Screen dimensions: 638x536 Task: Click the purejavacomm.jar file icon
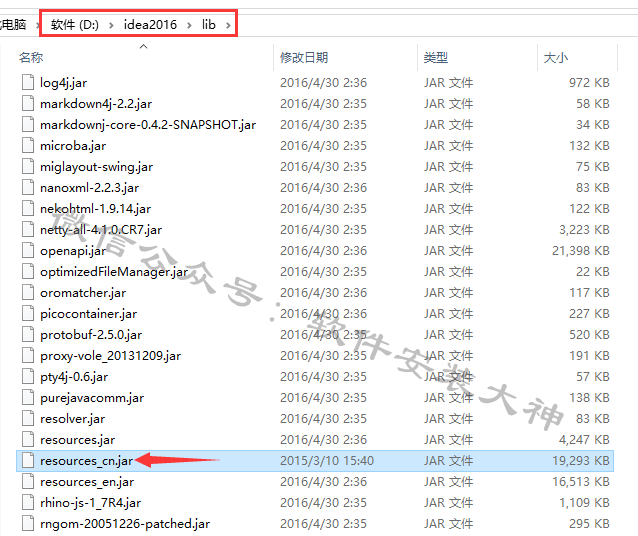click(x=28, y=398)
